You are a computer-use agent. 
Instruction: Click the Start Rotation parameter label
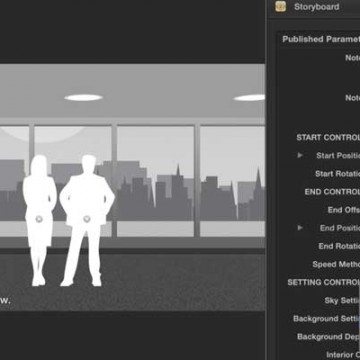tap(337, 174)
